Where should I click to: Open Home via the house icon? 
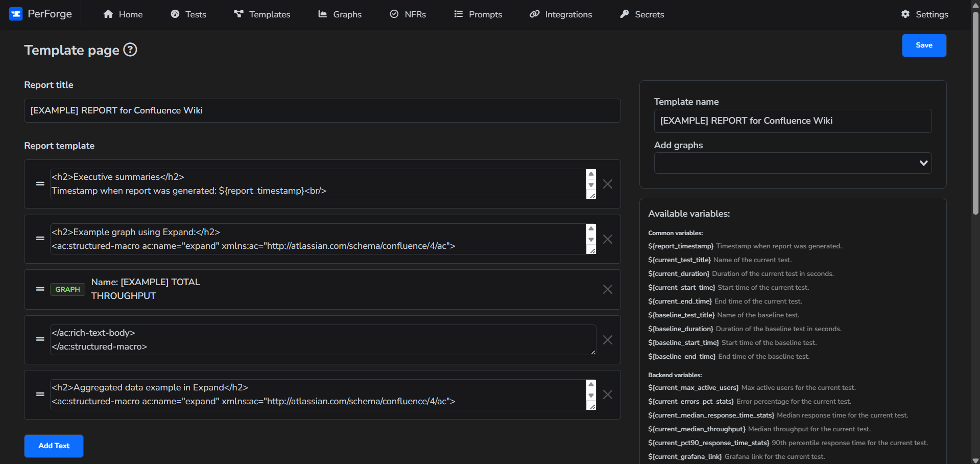pyautogui.click(x=108, y=14)
